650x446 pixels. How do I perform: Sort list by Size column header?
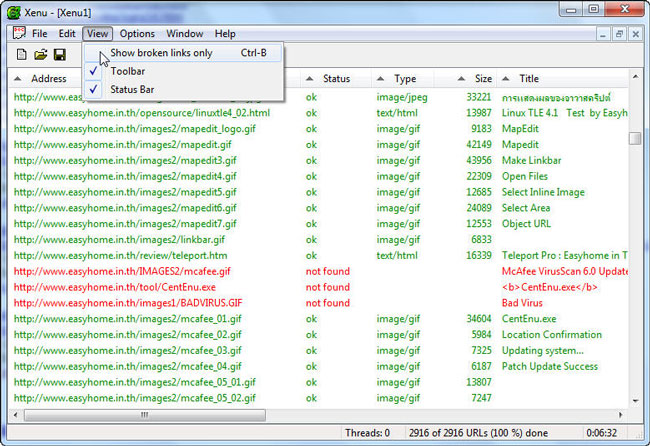click(x=483, y=79)
